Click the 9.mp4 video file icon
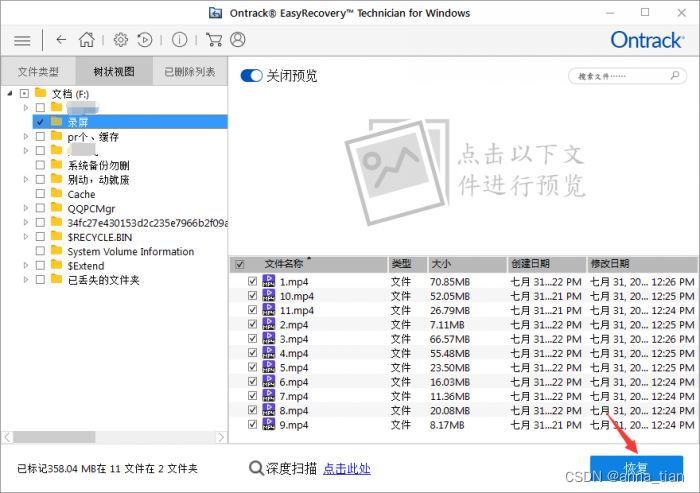This screenshot has width=700, height=493. click(x=268, y=424)
